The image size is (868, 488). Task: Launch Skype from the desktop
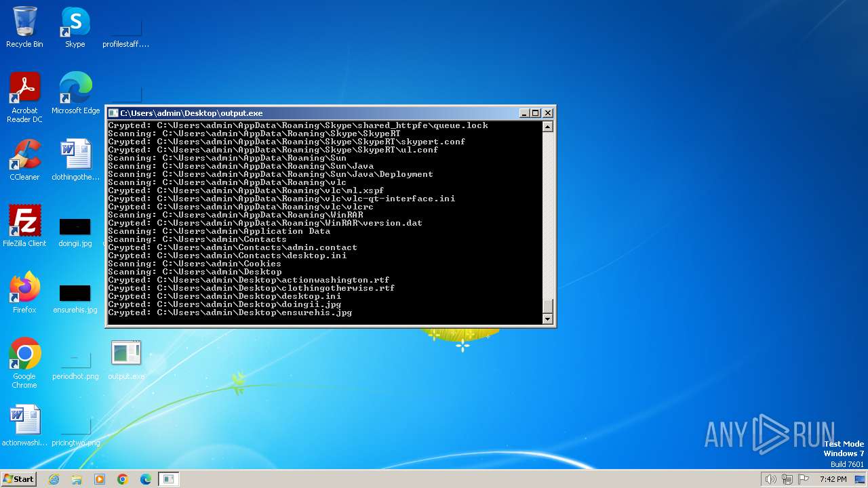click(75, 27)
